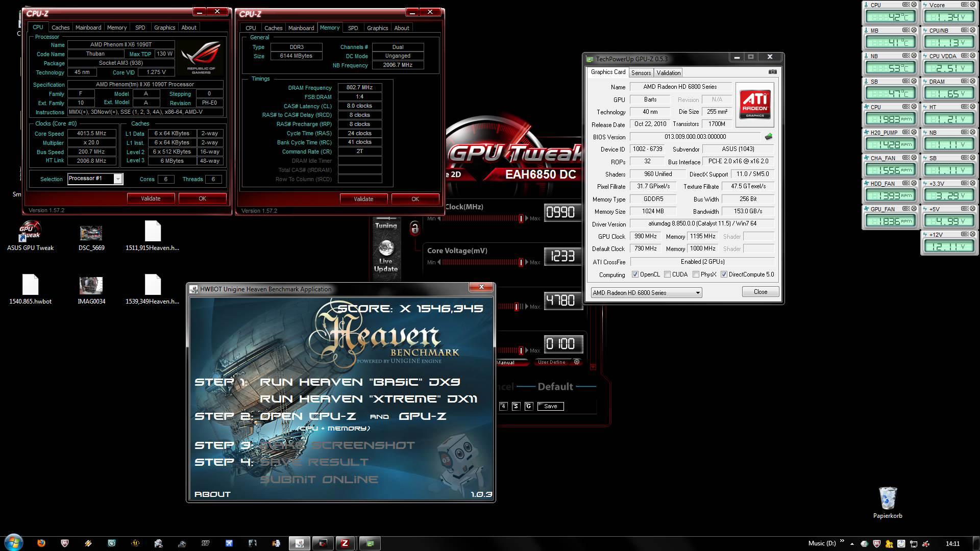Launch Firefox from the taskbar
This screenshot has width=980, height=551.
coord(41,543)
